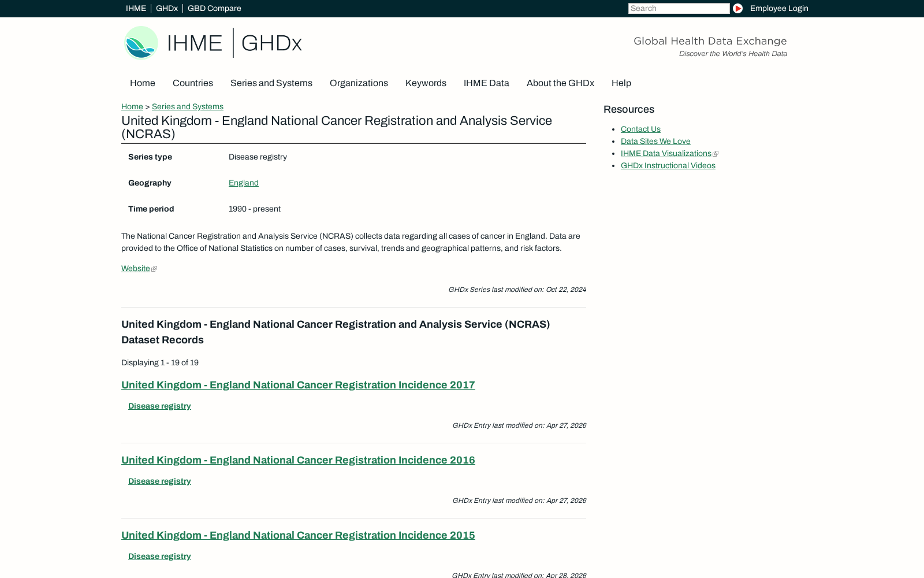Click external link icon beside IHME Data Visualizations
Image resolution: width=924 pixels, height=578 pixels.
(x=716, y=154)
